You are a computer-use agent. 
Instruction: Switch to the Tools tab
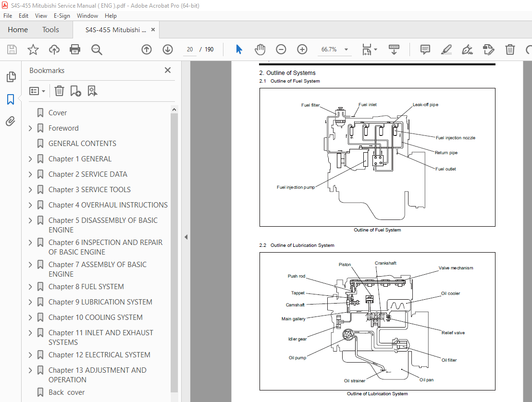(50, 30)
